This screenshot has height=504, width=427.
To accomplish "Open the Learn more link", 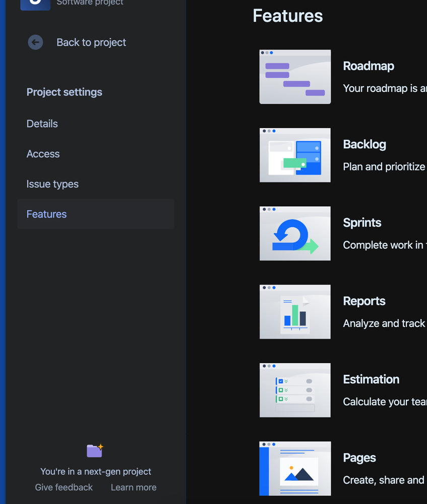I will click(x=134, y=487).
